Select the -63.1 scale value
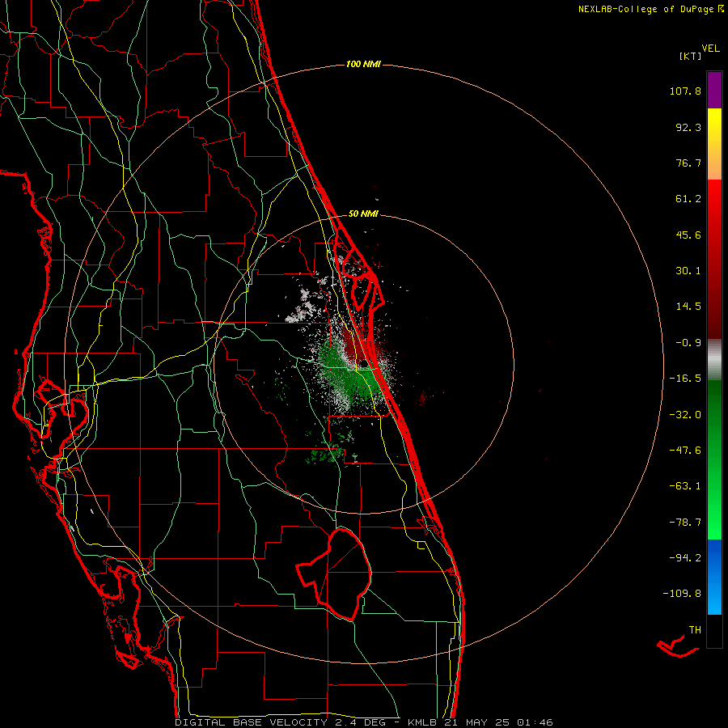 coord(685,486)
